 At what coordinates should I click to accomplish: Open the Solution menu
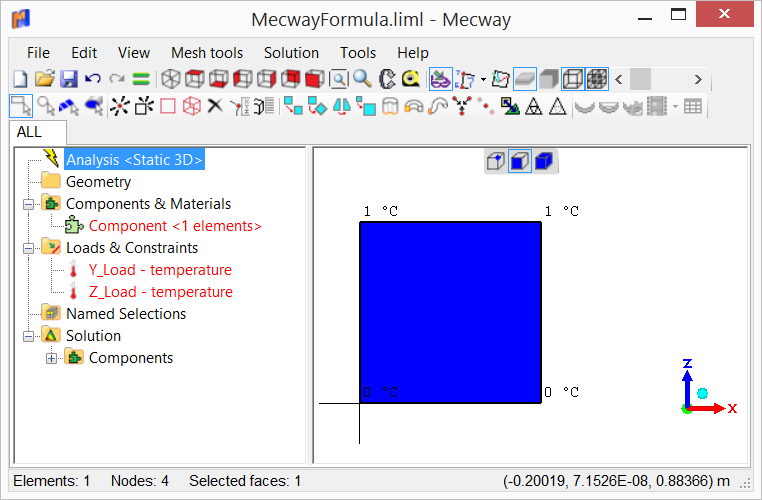291,52
